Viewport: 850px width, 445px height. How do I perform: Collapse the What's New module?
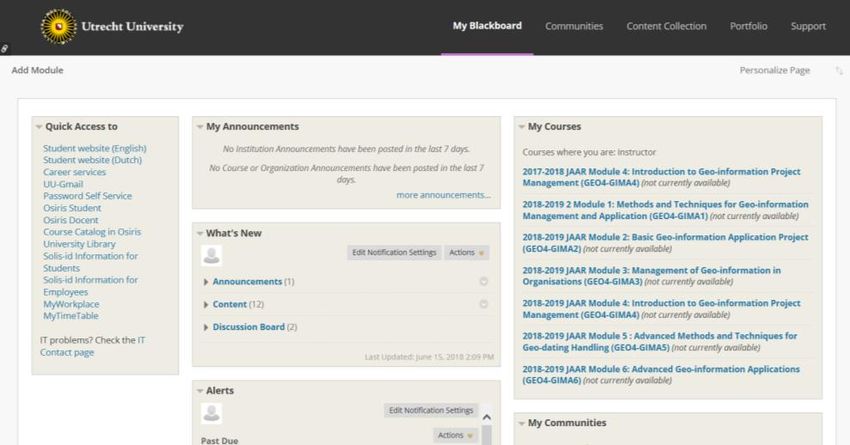[200, 234]
